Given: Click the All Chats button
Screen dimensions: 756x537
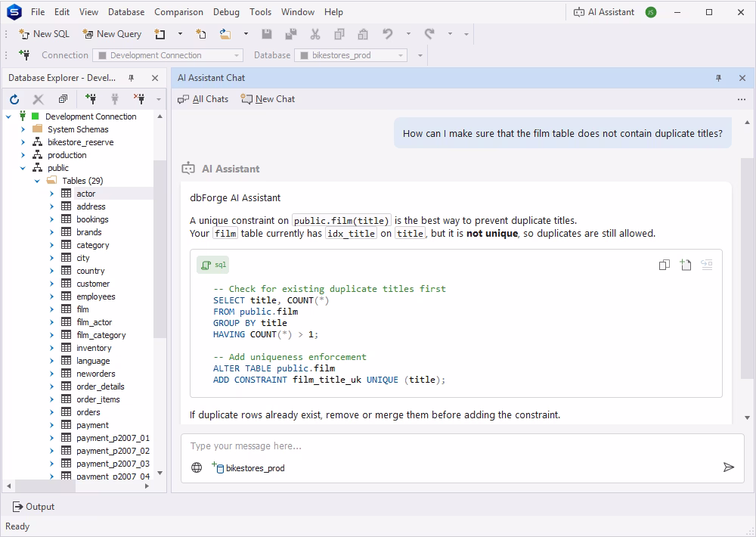Looking at the screenshot, I should pyautogui.click(x=203, y=99).
